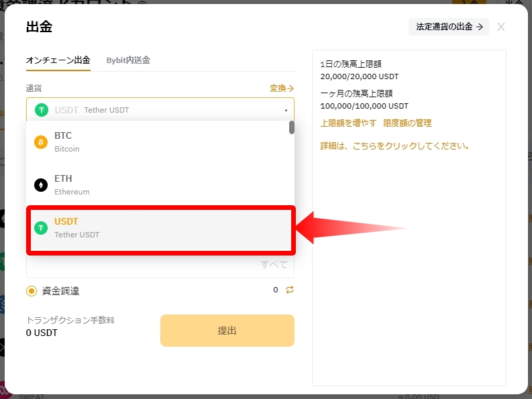532x399 pixels.
Task: Open the 変換 convert link
Action: [x=282, y=89]
